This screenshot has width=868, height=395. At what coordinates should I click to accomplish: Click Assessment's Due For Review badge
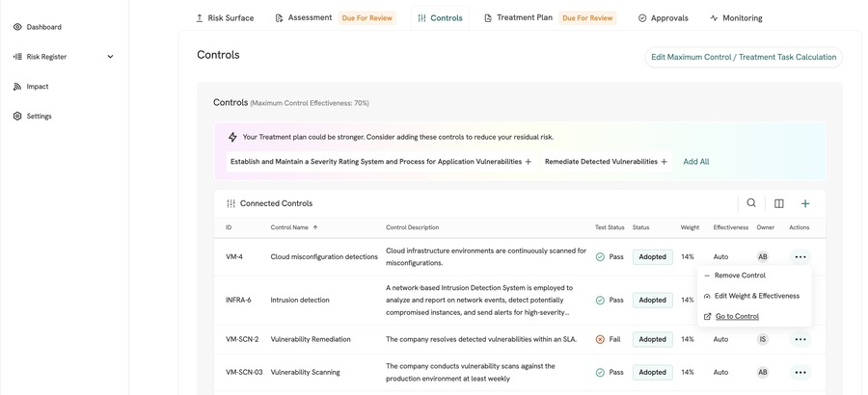point(367,18)
